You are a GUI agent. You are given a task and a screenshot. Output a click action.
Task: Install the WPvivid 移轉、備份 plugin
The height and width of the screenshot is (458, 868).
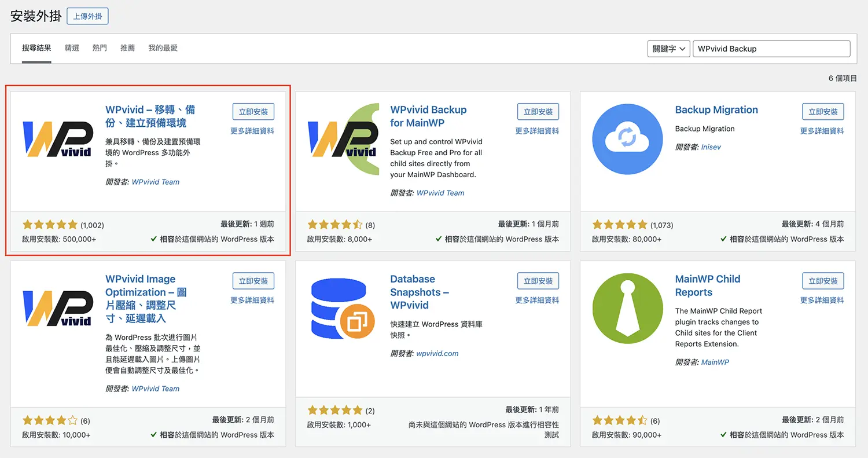(x=253, y=112)
